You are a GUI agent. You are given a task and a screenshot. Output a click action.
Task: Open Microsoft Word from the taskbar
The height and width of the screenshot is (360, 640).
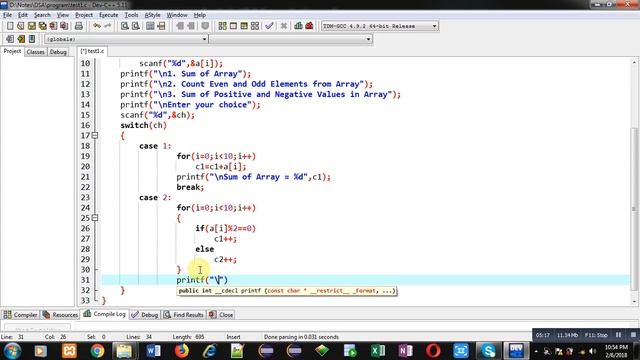click(153, 351)
